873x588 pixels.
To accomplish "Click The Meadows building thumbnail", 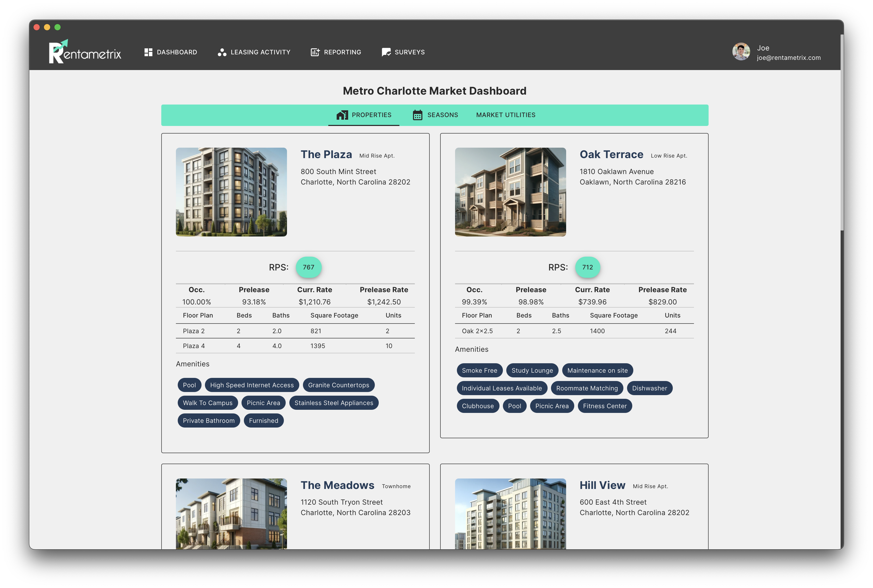I will pyautogui.click(x=231, y=513).
